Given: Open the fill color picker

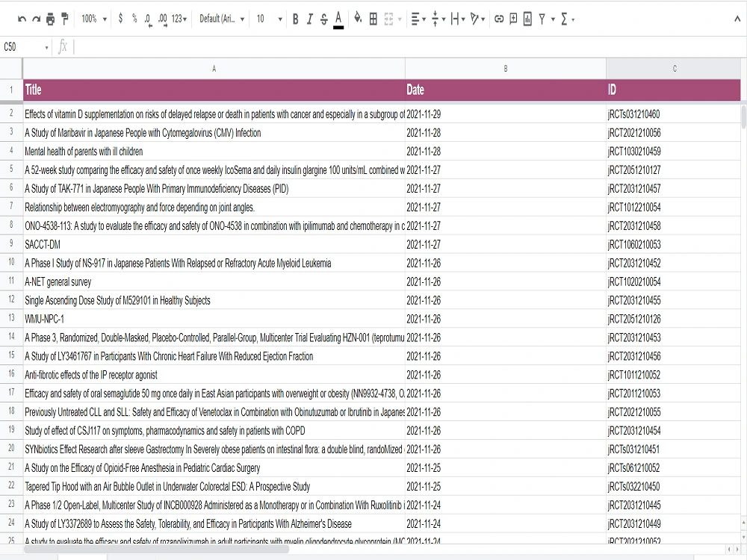Looking at the screenshot, I should (x=358, y=19).
